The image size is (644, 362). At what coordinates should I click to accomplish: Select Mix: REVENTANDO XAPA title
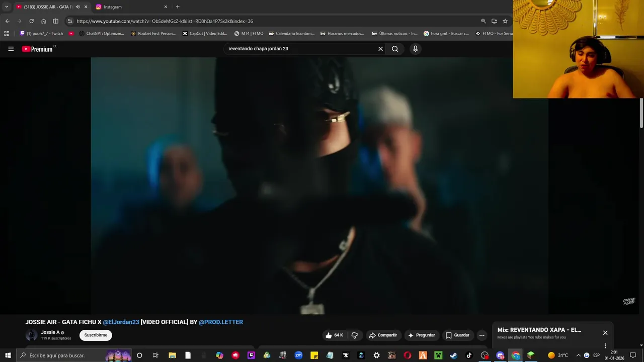539,330
